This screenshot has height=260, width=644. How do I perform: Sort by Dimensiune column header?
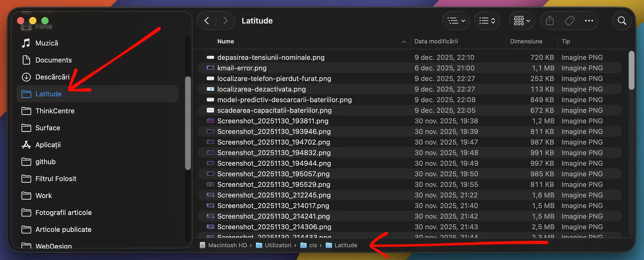[x=526, y=42]
